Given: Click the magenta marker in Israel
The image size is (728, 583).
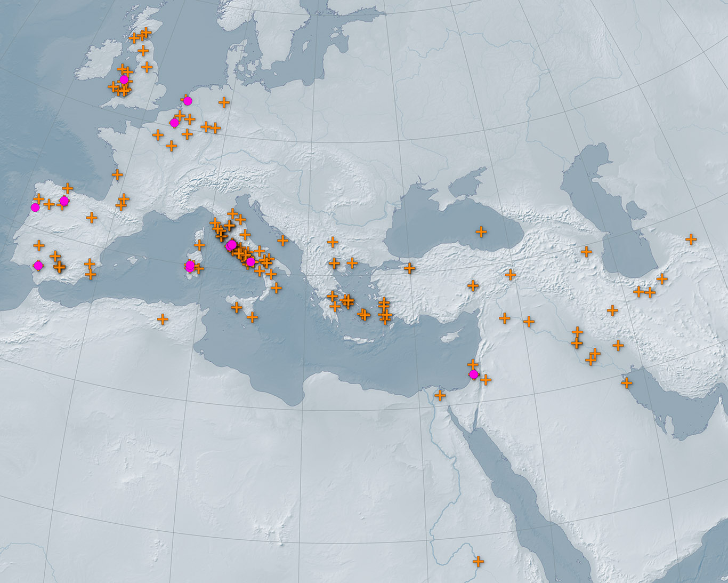Looking at the screenshot, I should click(x=474, y=374).
